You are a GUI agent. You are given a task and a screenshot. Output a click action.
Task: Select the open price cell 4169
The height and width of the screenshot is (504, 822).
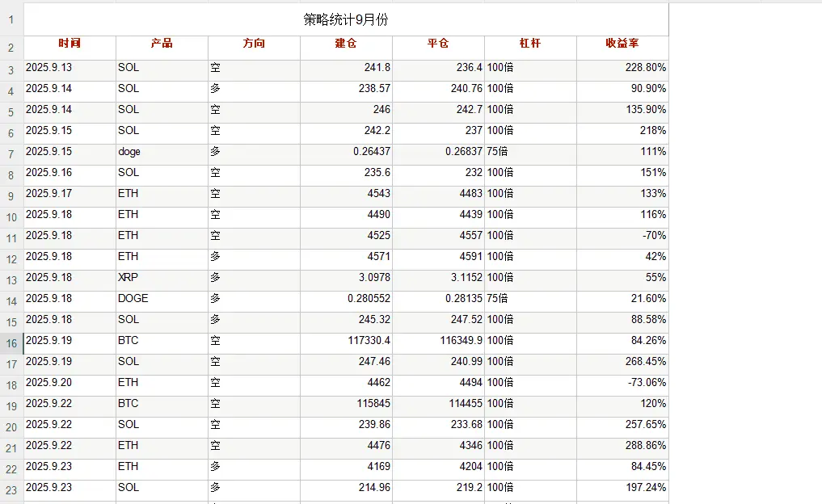tap(347, 469)
